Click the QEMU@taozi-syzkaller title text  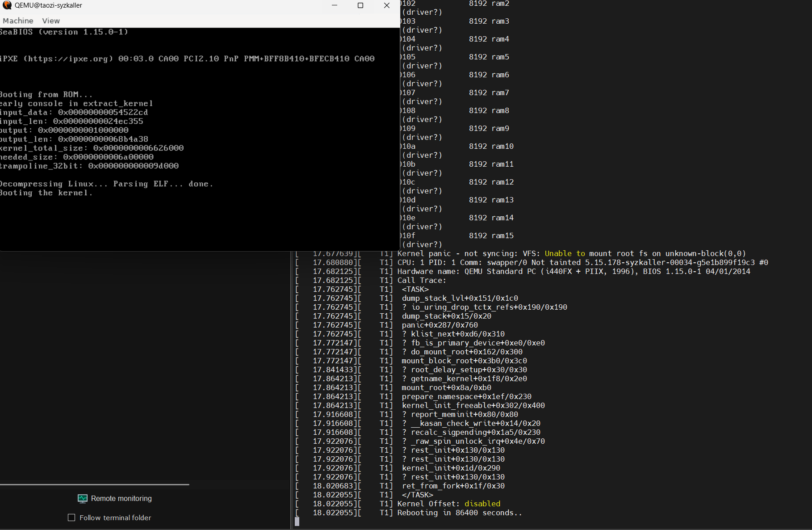click(48, 5)
